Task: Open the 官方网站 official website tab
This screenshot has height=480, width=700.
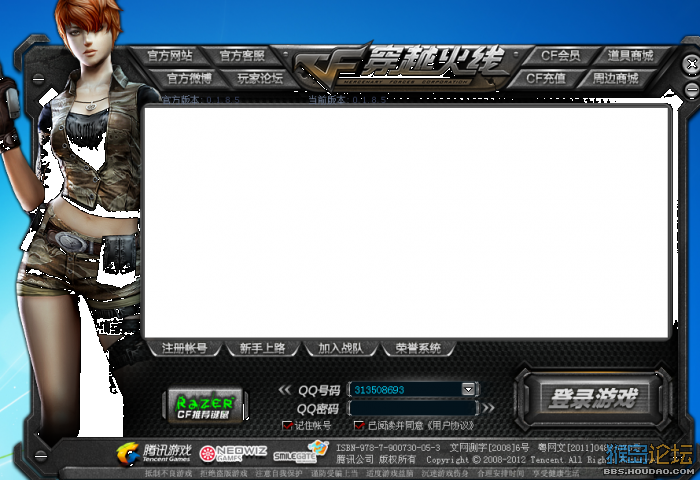Action: 169,55
